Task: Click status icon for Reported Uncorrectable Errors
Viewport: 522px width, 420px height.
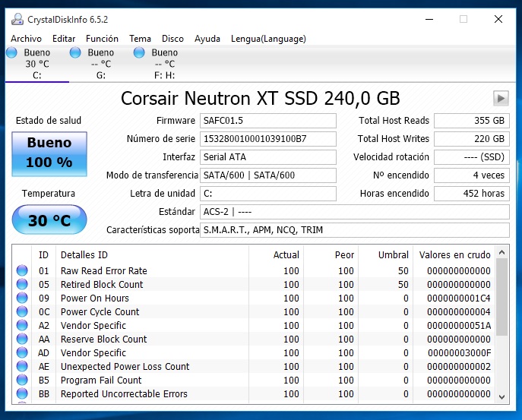Action: [22, 393]
